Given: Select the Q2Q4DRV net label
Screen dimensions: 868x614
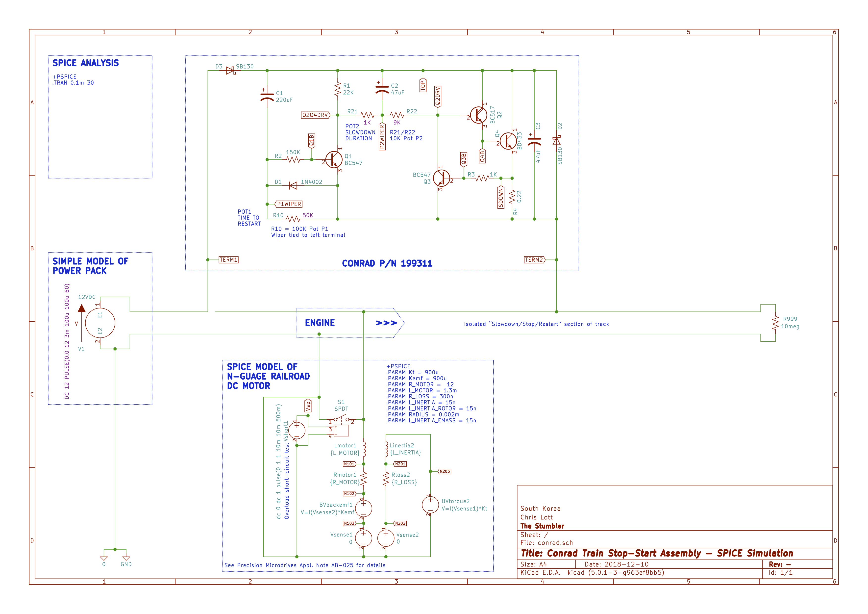Looking at the screenshot, I should tap(315, 115).
